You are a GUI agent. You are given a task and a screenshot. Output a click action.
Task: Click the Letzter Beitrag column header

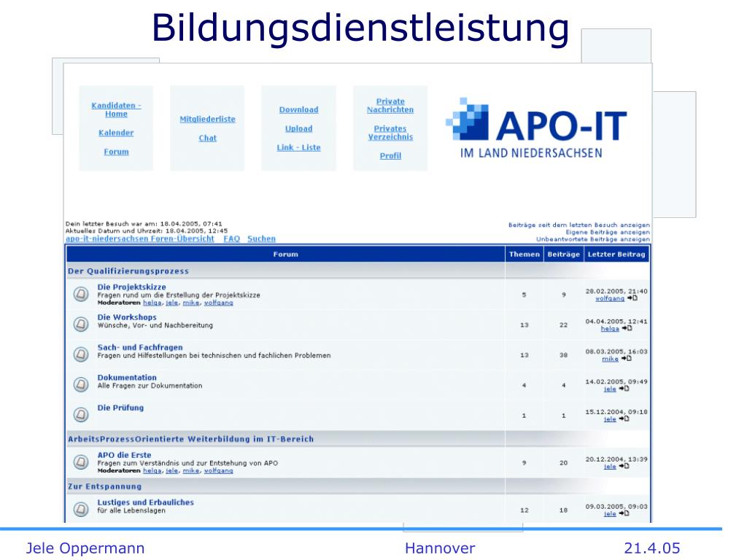(616, 254)
